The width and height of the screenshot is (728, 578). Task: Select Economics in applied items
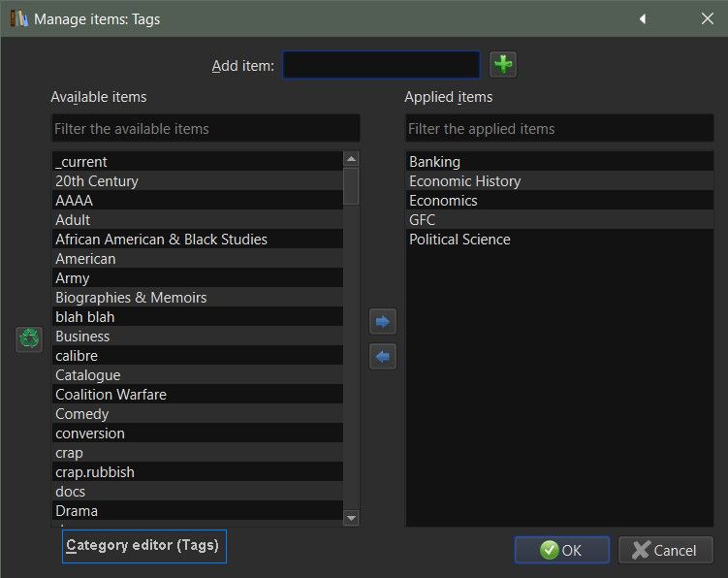coord(559,200)
